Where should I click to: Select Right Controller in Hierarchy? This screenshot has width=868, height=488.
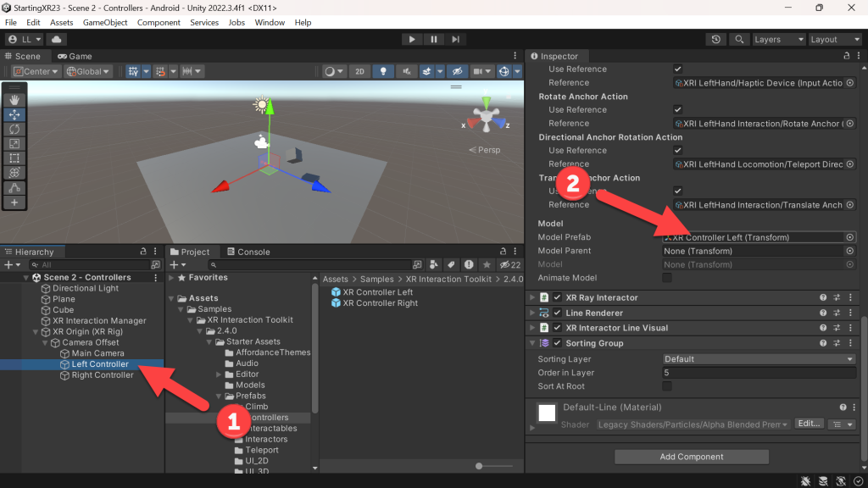(x=103, y=375)
